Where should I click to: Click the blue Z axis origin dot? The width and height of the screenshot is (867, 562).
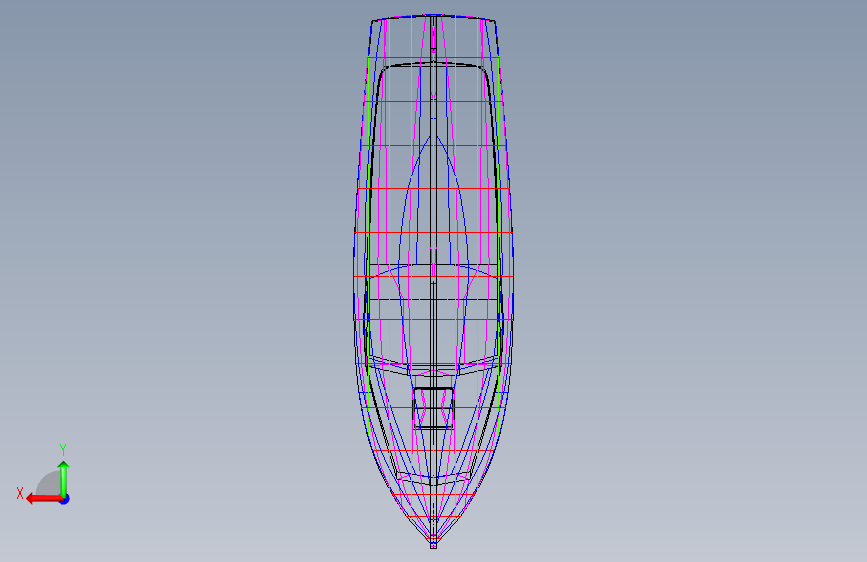tap(65, 499)
